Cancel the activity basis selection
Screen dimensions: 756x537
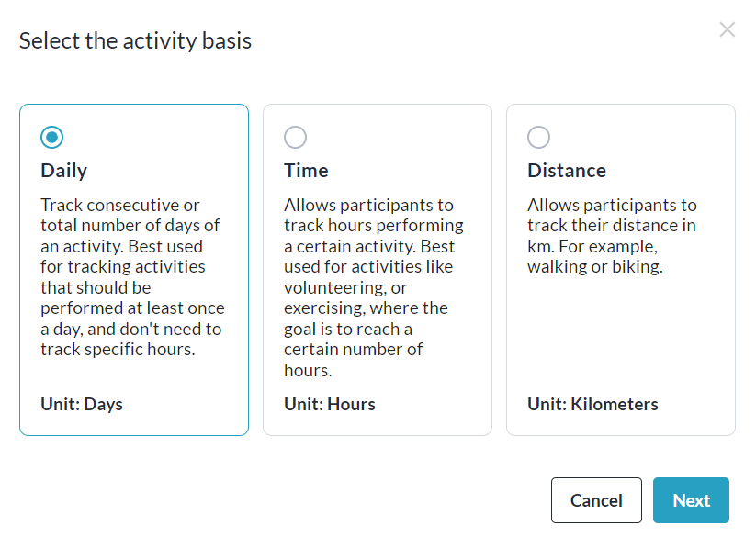(596, 500)
